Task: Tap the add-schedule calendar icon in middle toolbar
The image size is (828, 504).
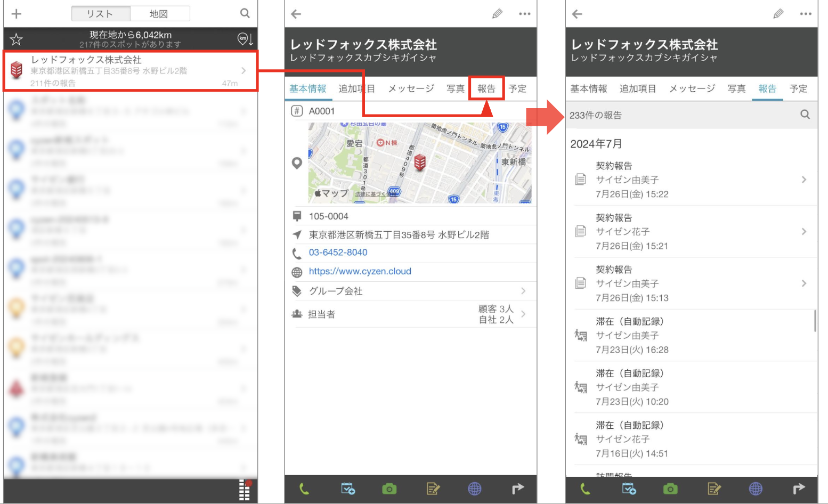Action: tap(348, 489)
